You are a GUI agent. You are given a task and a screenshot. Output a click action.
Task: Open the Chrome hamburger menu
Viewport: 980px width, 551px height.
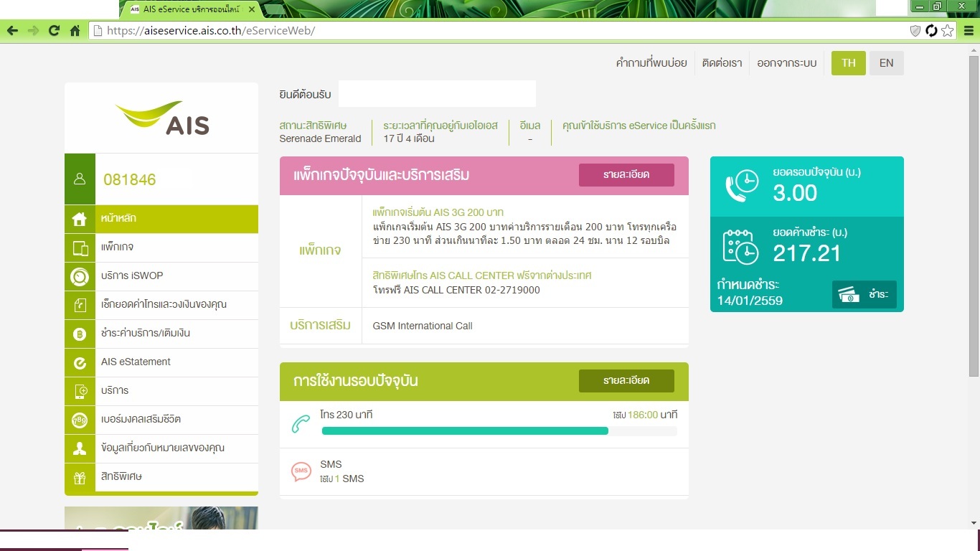(x=969, y=31)
